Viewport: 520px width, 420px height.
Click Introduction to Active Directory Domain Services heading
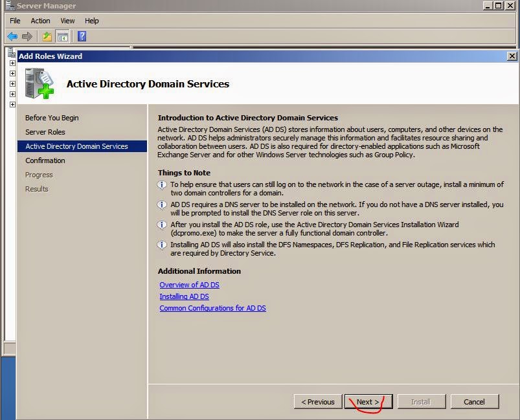pyautogui.click(x=248, y=118)
